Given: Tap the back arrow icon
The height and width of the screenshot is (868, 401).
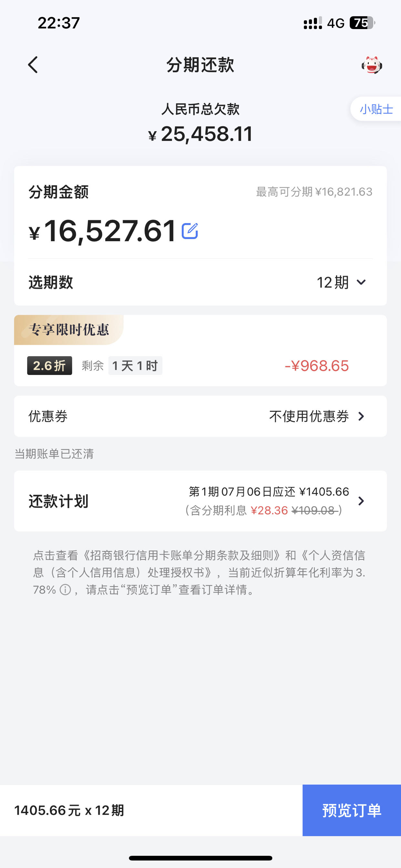Looking at the screenshot, I should click(33, 65).
